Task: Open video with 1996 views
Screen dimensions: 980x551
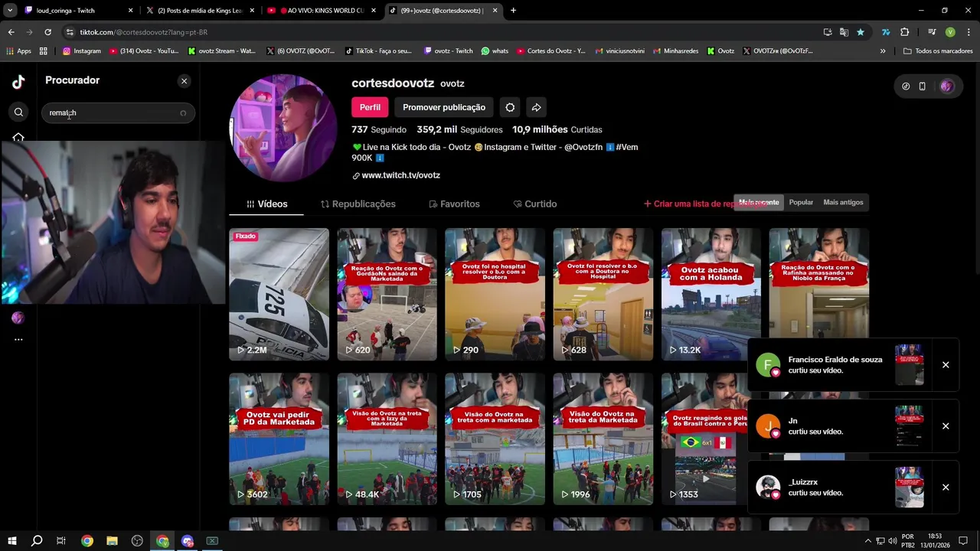Action: pos(603,439)
